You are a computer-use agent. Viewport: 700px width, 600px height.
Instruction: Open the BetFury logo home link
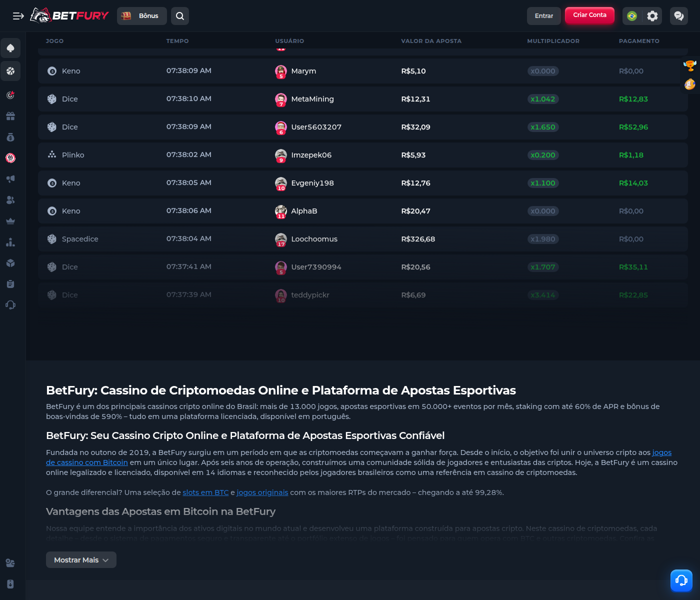(69, 15)
